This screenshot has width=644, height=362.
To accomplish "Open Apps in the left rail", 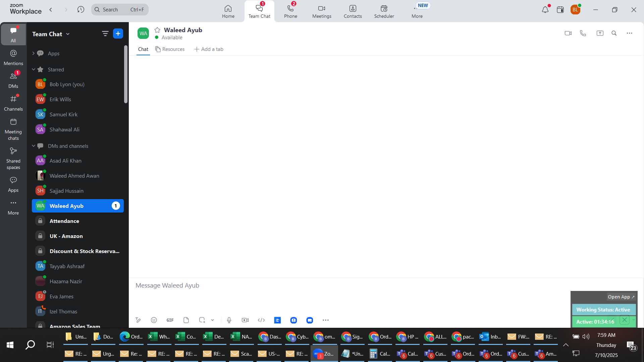I will [x=13, y=184].
